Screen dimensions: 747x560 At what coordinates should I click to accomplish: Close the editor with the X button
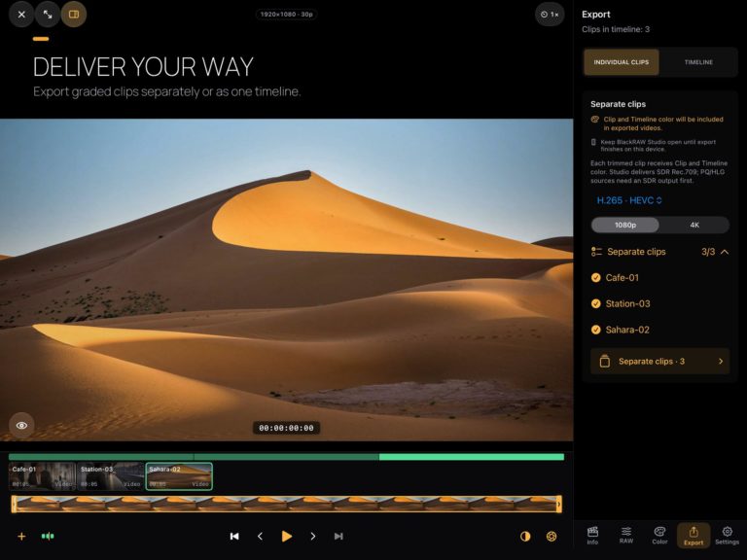point(21,15)
